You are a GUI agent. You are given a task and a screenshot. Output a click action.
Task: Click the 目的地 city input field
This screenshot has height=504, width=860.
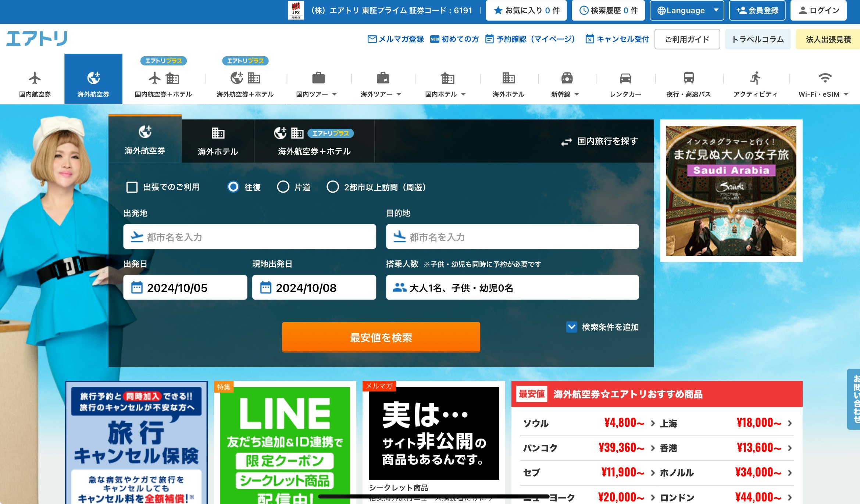tap(512, 237)
